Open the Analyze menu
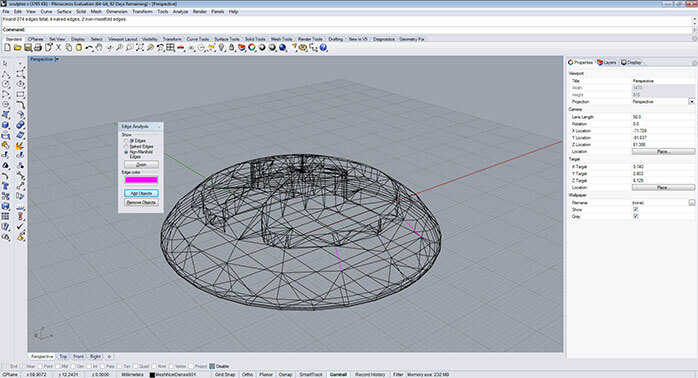Image resolution: width=698 pixels, height=378 pixels. tap(180, 12)
